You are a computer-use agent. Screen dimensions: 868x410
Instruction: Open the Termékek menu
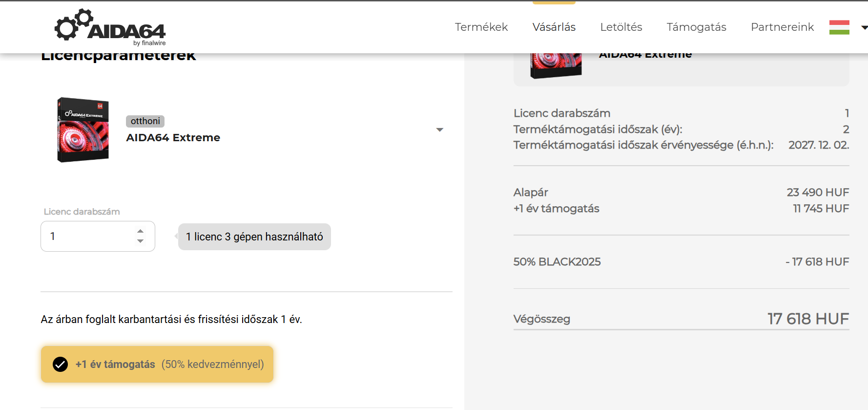(x=481, y=27)
